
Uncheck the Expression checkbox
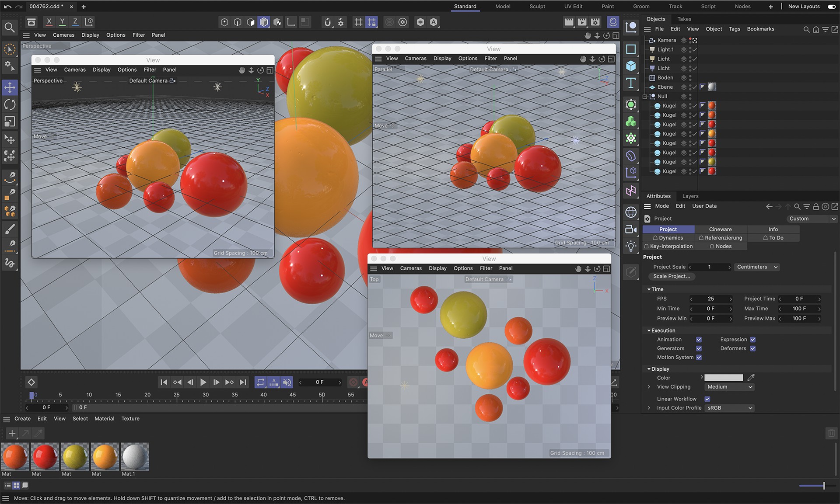click(752, 340)
